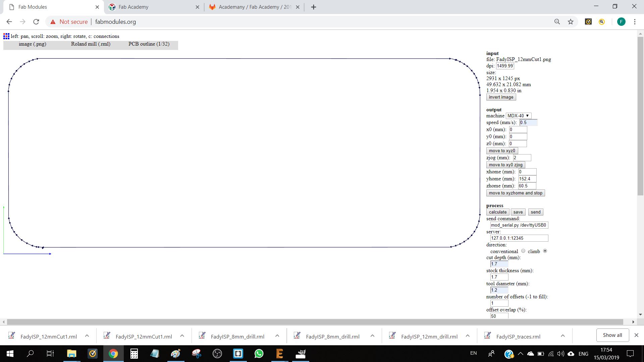This screenshot has width=644, height=362.
Task: Click the Fab Modules grid menu icon
Action: coord(6,36)
